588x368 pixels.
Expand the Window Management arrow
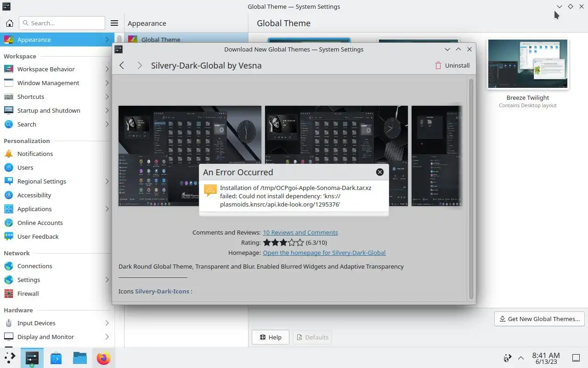(107, 83)
